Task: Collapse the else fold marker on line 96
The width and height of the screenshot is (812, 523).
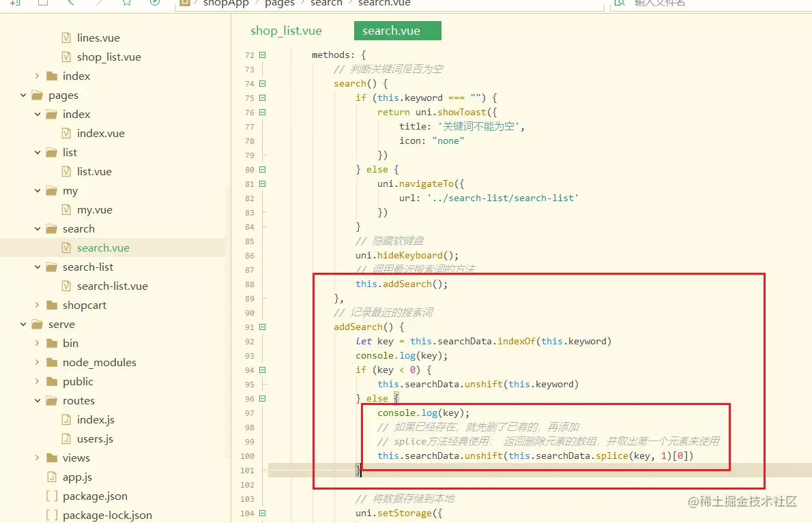Action: pos(263,398)
